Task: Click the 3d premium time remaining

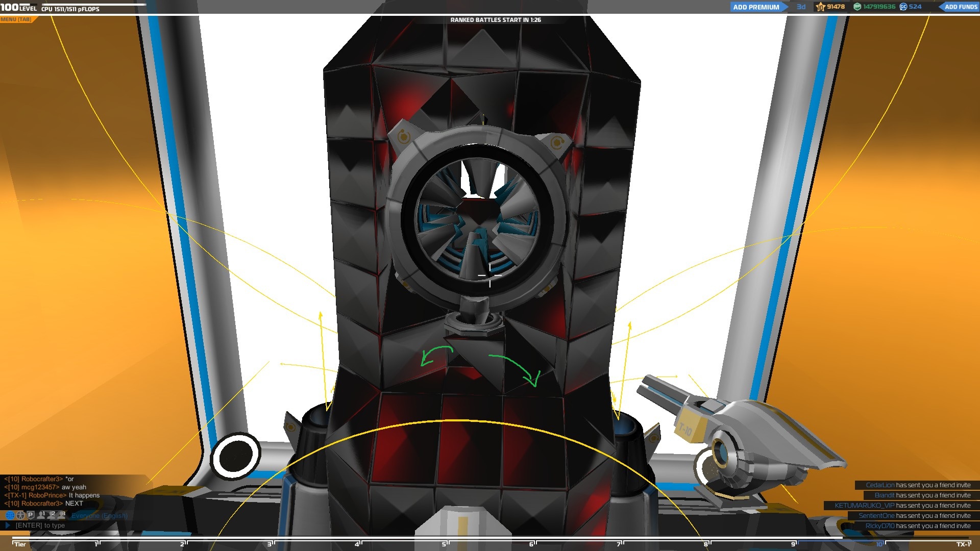Action: 801,7
